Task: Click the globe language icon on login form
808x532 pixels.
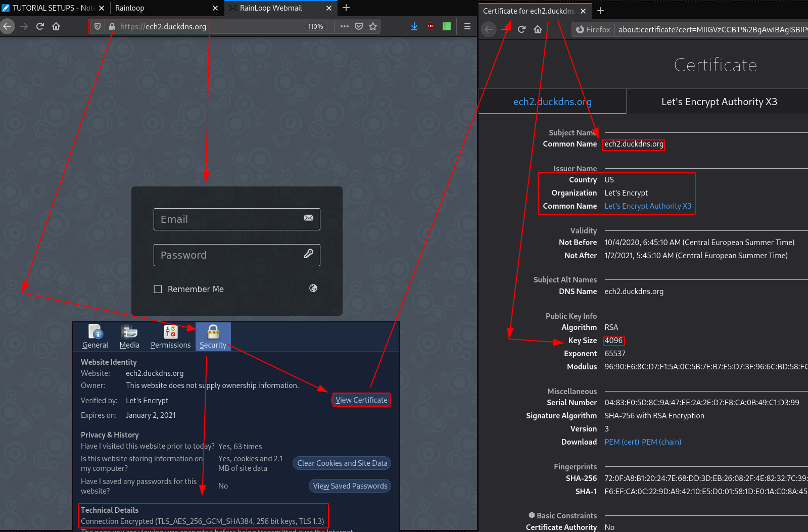Action: (x=313, y=288)
